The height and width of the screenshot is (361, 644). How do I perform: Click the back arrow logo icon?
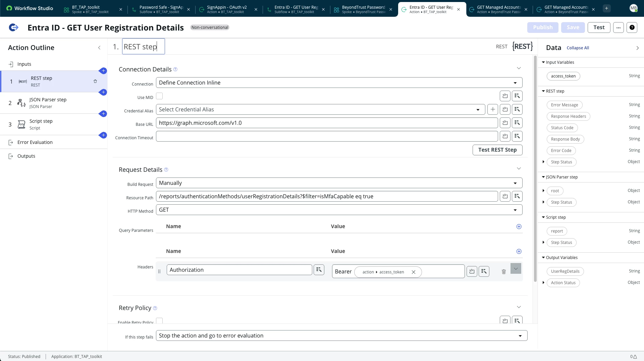coord(13,28)
